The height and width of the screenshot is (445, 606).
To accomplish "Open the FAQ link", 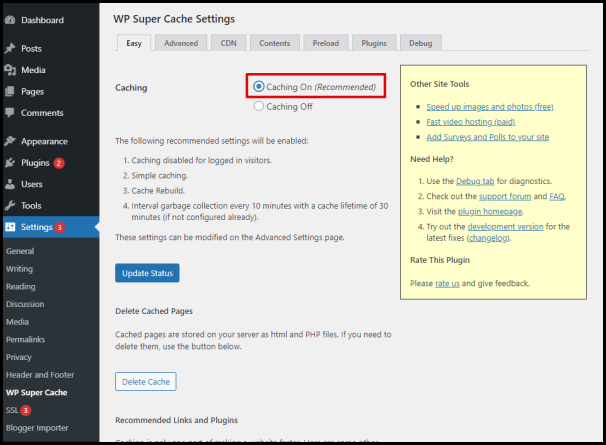I will [x=557, y=196].
